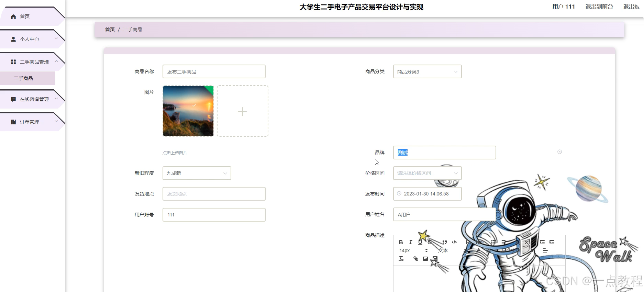Toggle underline formatting in editor toolbar
This screenshot has height=292, width=644.
click(x=420, y=242)
